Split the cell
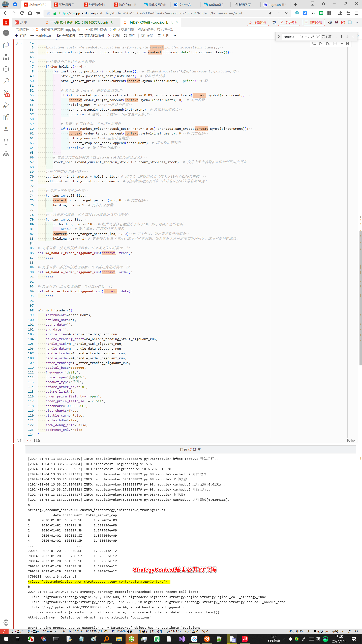 tap(335, 43)
